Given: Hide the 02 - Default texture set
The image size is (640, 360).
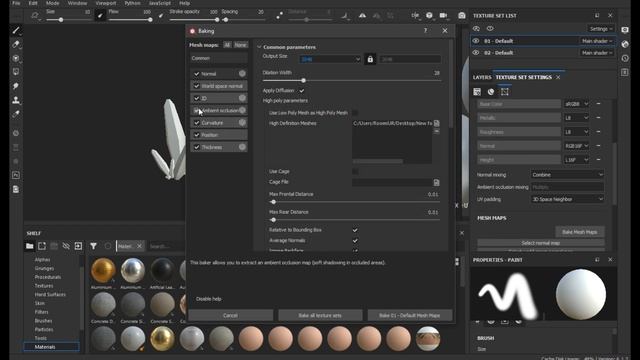Looking at the screenshot, I should click(x=476, y=53).
